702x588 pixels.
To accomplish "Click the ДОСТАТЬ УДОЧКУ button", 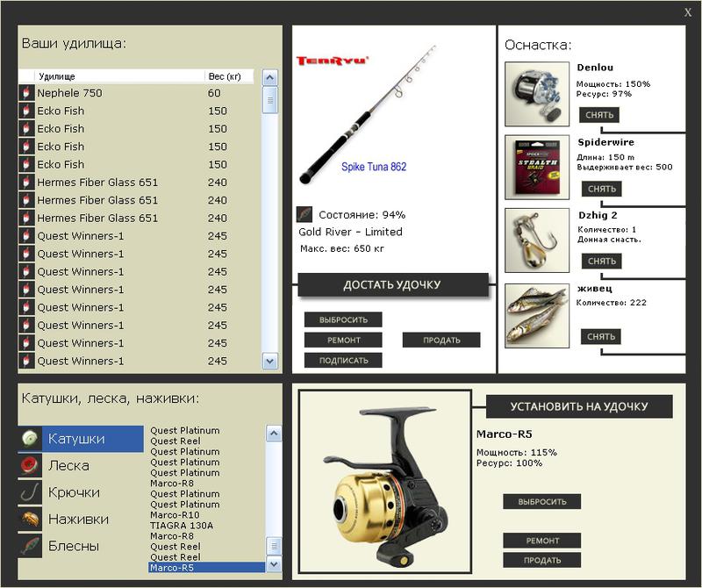I will click(393, 285).
